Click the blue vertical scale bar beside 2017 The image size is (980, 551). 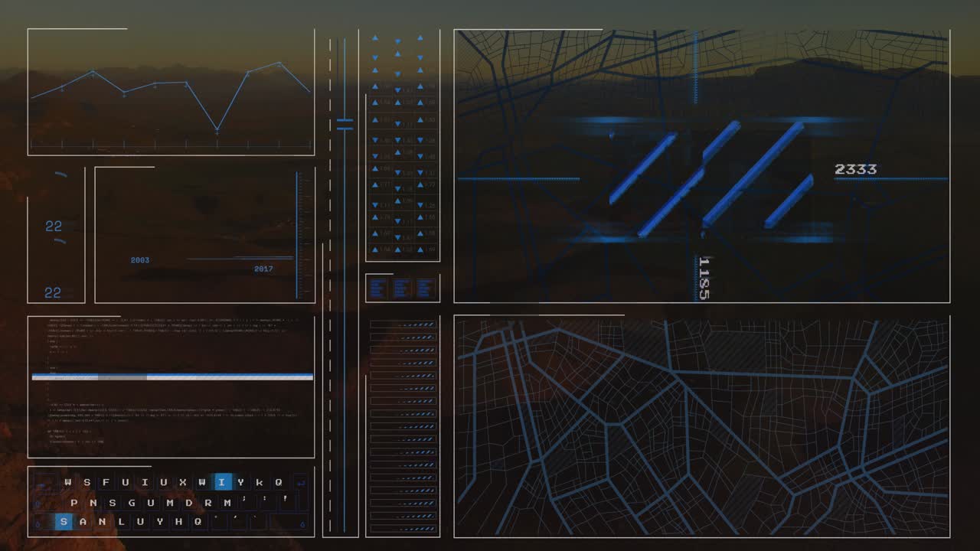pyautogui.click(x=298, y=235)
